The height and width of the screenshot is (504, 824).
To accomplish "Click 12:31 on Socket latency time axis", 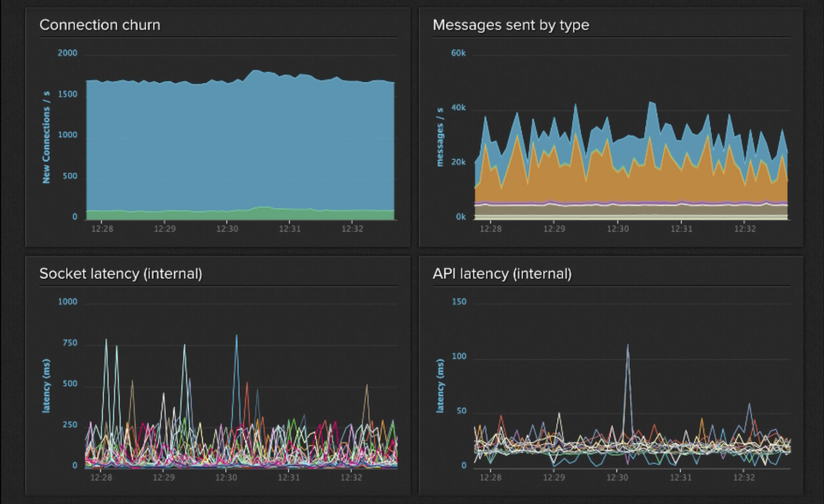I will (x=289, y=478).
